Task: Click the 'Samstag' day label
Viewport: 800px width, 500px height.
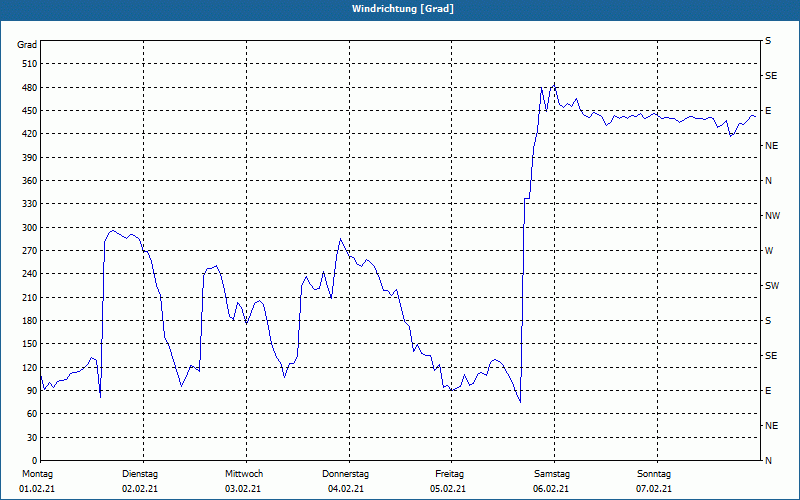Action: click(x=552, y=474)
